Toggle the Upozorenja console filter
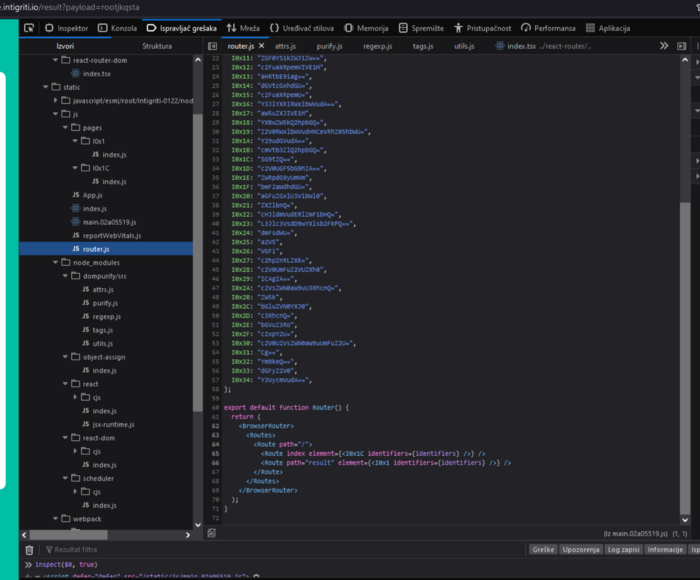 pos(580,549)
